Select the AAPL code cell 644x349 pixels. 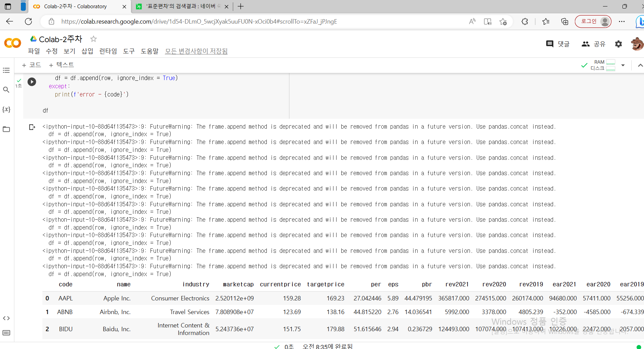point(66,298)
